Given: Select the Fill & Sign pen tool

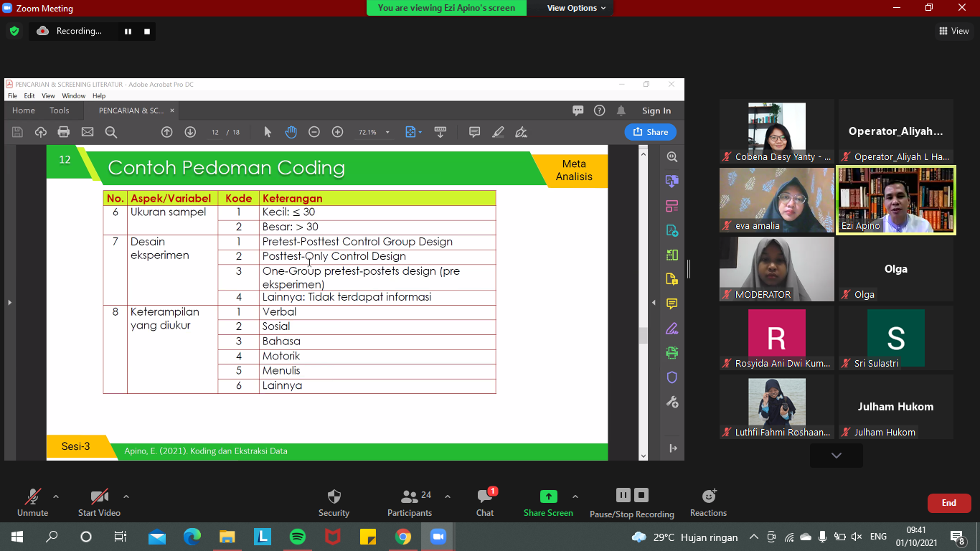Looking at the screenshot, I should (x=522, y=132).
